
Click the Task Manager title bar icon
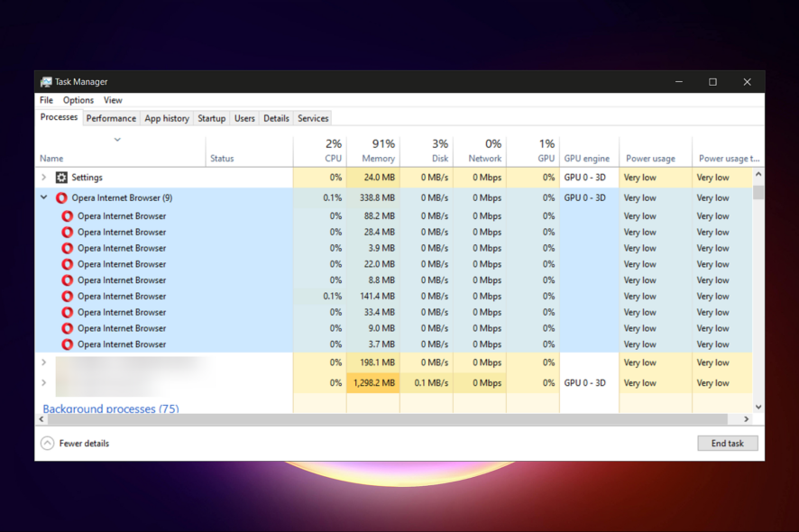(x=46, y=81)
